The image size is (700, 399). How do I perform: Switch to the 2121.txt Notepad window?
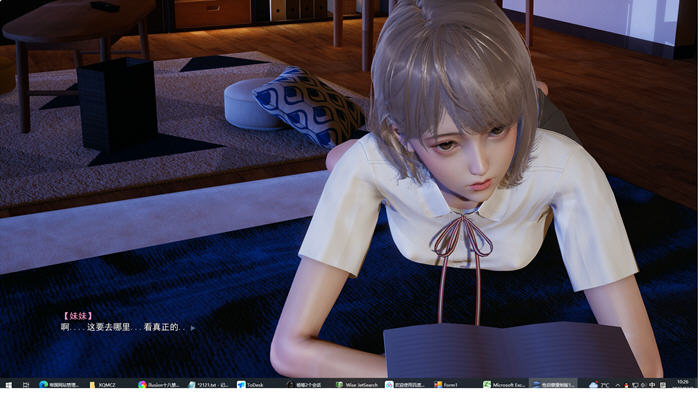click(x=208, y=384)
